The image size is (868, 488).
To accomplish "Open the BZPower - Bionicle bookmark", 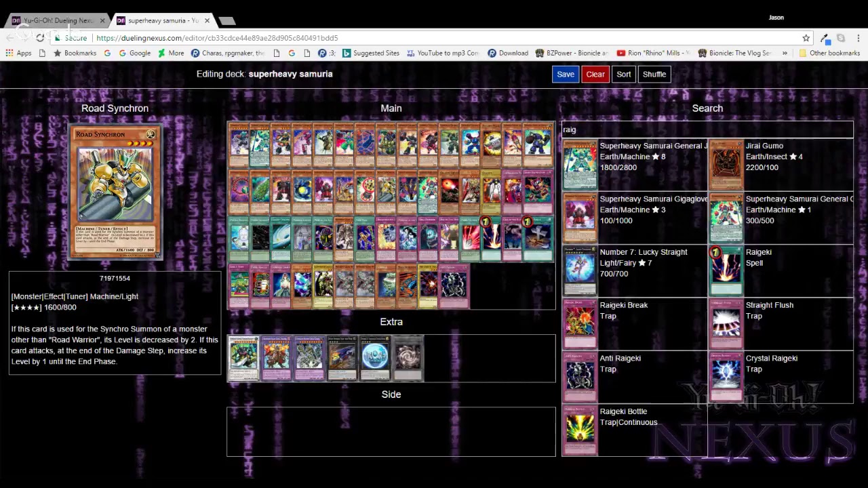I will [572, 53].
